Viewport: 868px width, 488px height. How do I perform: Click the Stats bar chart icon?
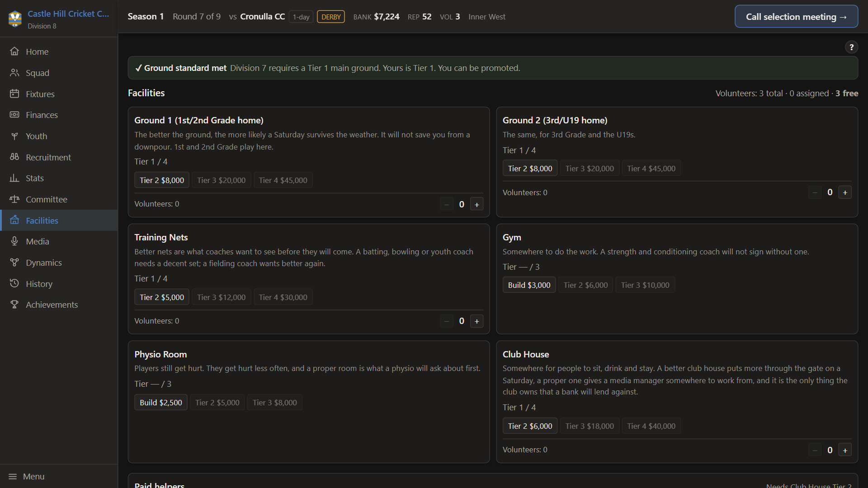click(14, 178)
